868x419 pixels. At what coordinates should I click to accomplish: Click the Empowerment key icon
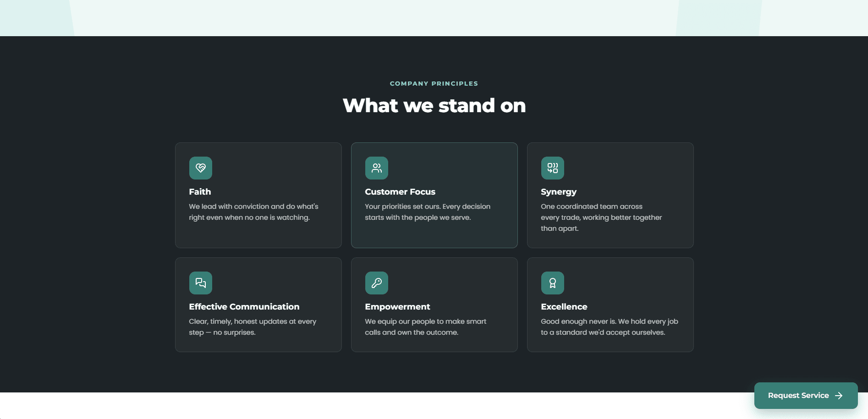(x=377, y=283)
